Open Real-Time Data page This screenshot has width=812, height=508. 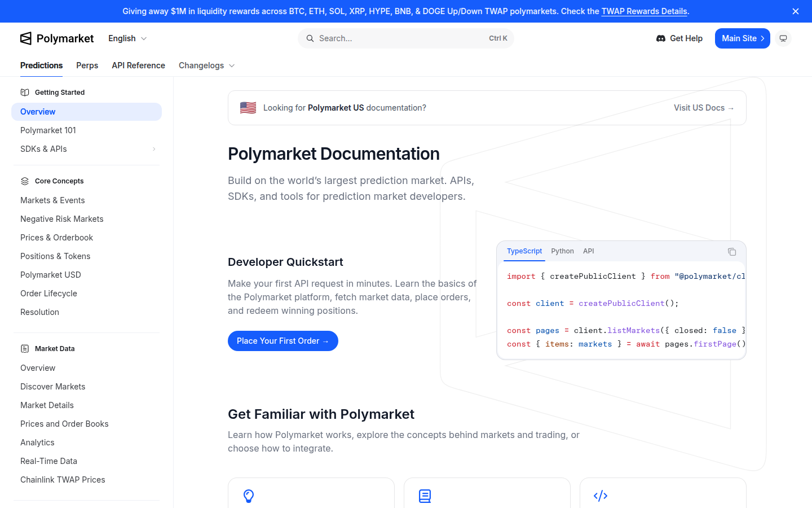(x=86, y=461)
